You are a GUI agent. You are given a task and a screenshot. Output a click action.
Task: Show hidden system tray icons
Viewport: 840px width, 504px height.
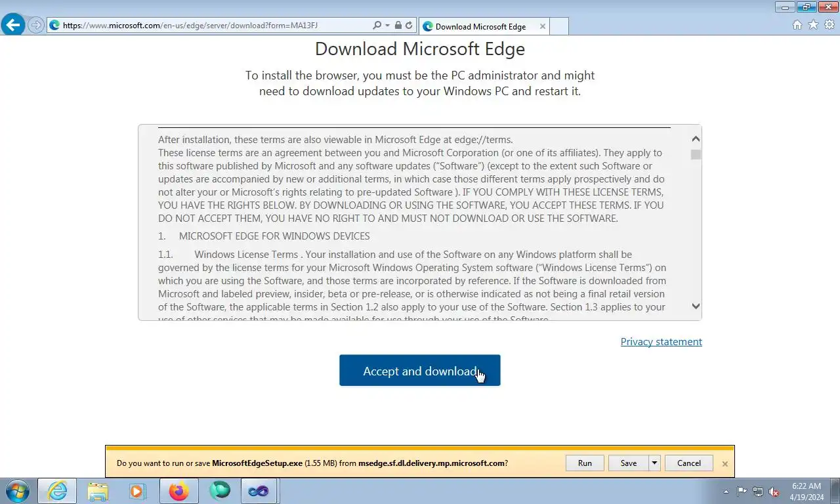[726, 492]
